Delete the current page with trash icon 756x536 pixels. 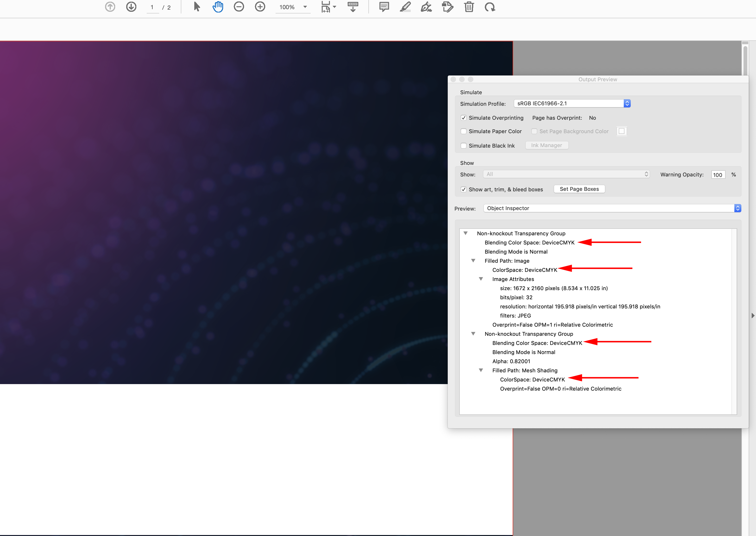click(x=469, y=7)
